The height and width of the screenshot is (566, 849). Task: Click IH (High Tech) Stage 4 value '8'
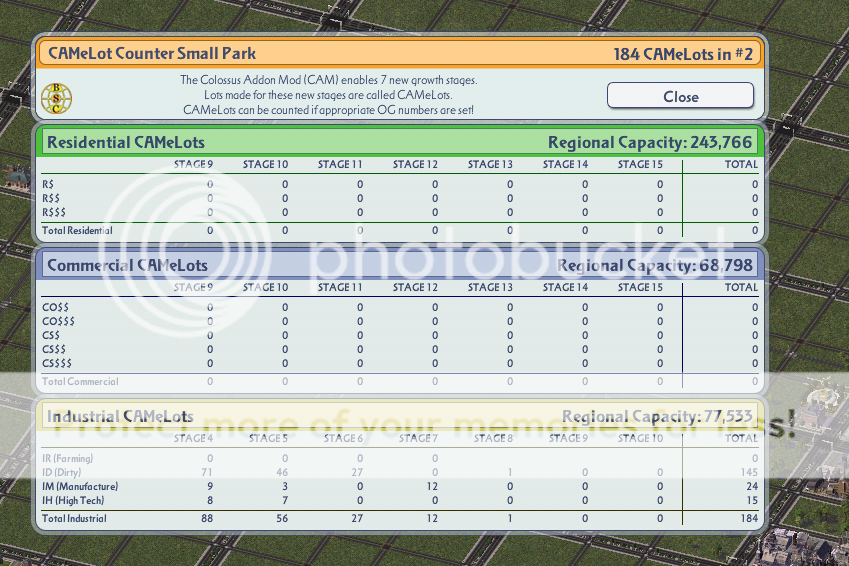coord(210,500)
